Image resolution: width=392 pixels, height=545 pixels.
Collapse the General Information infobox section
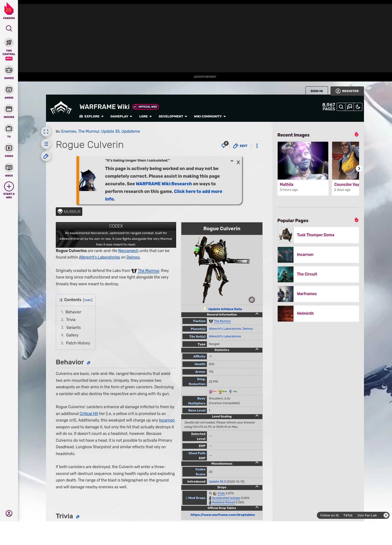(257, 314)
